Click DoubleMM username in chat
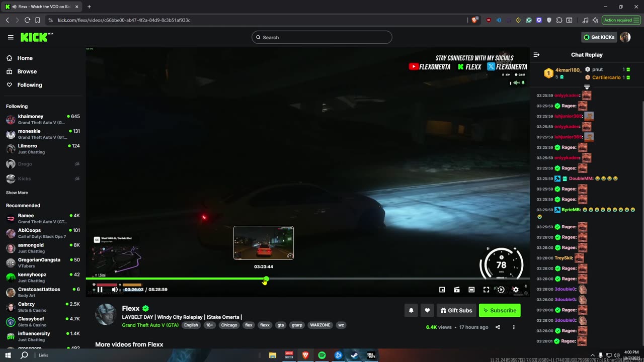 (x=581, y=178)
